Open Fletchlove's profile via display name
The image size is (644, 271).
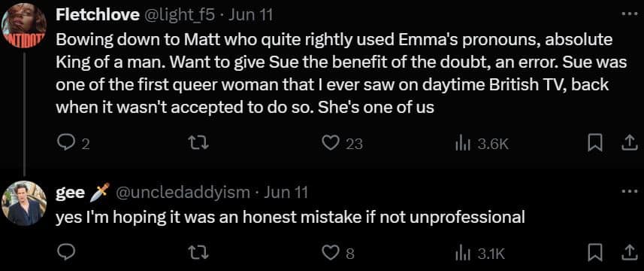click(97, 15)
